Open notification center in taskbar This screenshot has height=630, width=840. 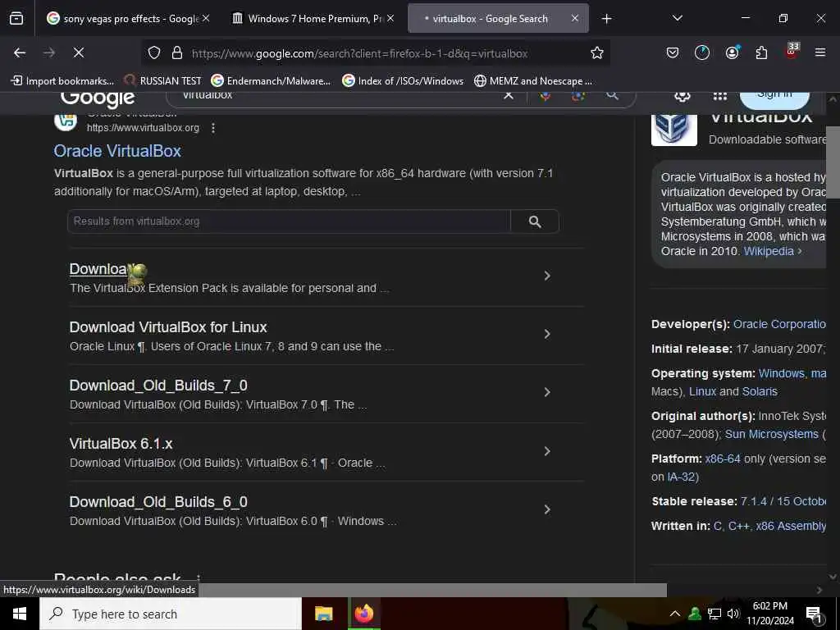pyautogui.click(x=814, y=614)
